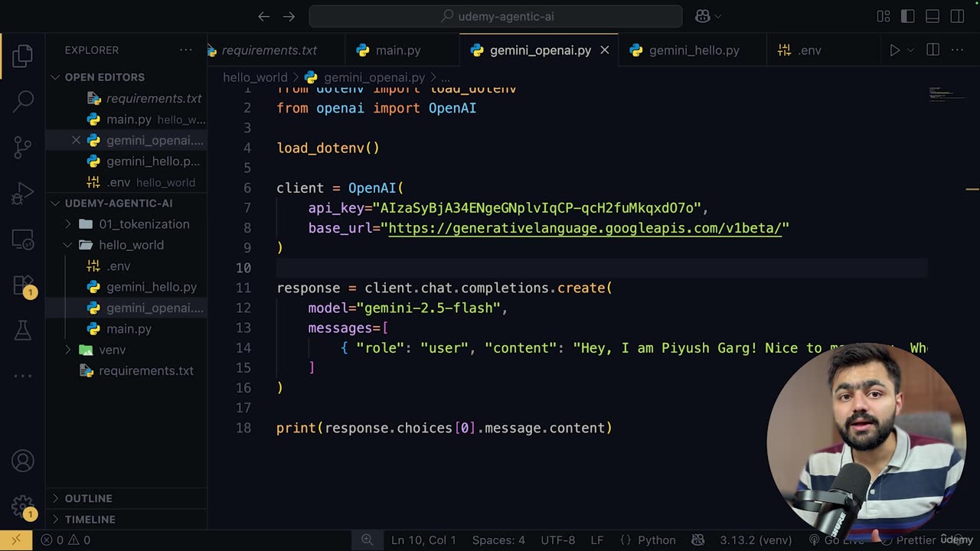Open Source Control view
Viewport: 980px width, 551px height.
[x=23, y=146]
